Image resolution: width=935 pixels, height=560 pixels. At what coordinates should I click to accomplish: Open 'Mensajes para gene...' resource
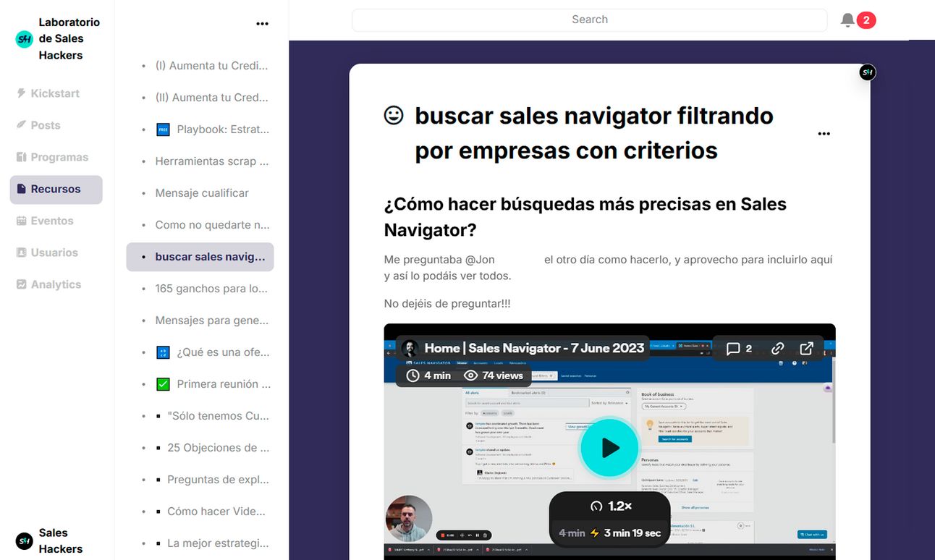pos(211,321)
